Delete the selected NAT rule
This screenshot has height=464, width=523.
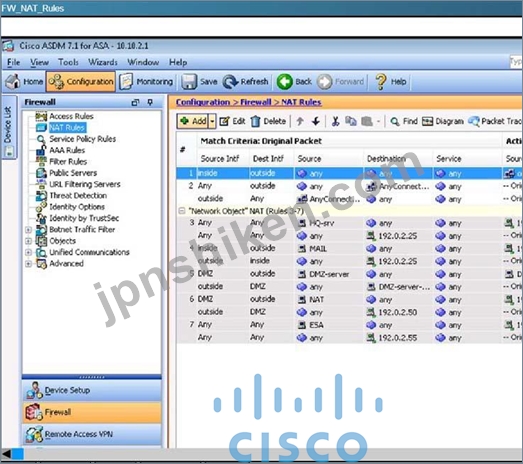tap(268, 121)
